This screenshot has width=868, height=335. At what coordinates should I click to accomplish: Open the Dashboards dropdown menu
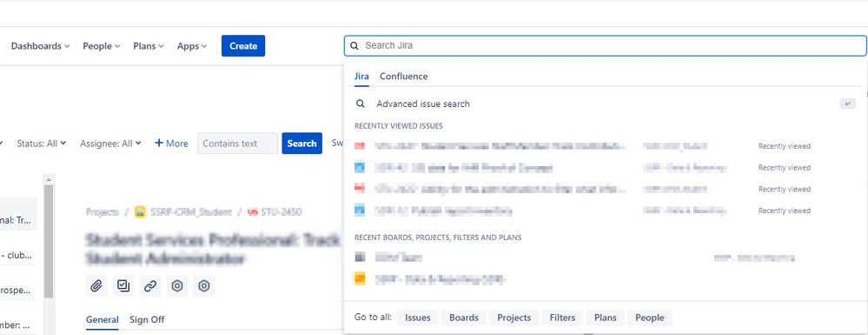[41, 46]
